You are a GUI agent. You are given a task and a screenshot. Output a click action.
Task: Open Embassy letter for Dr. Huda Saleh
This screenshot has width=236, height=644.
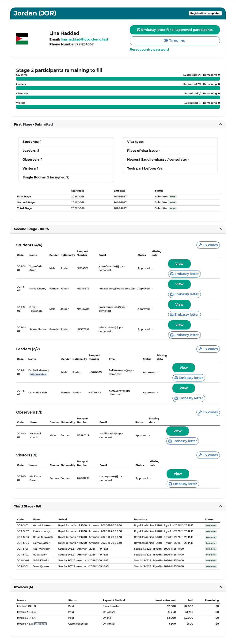[189, 398]
